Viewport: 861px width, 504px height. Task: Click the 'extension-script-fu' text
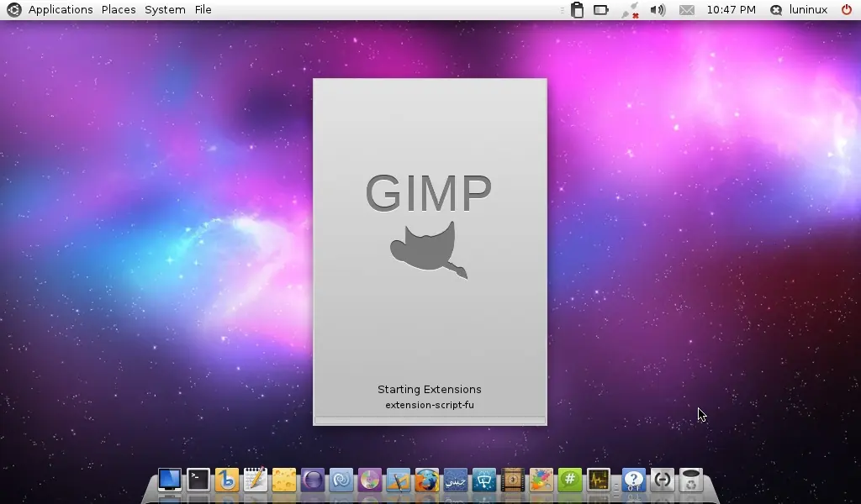pyautogui.click(x=430, y=405)
